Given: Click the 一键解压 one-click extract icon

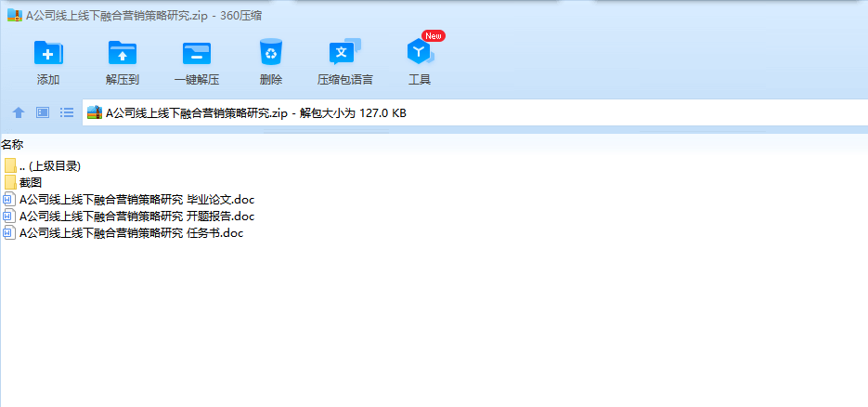Looking at the screenshot, I should (x=197, y=53).
